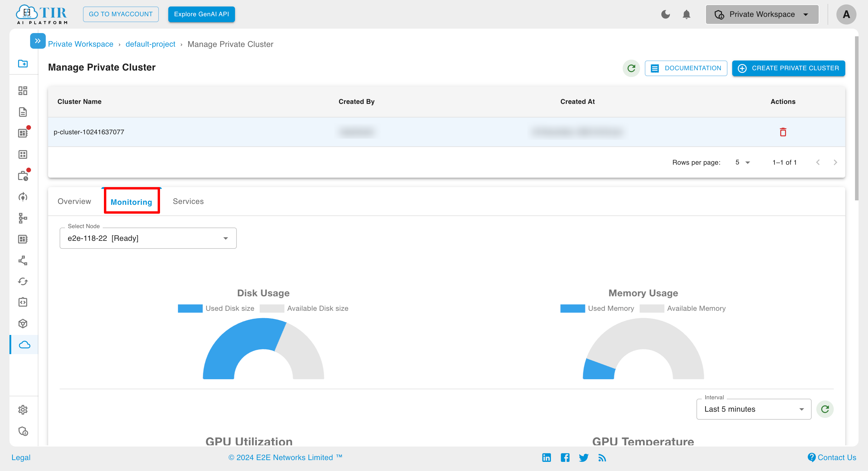This screenshot has height=471, width=868.
Task: Open the user avatar A menu
Action: tap(846, 14)
